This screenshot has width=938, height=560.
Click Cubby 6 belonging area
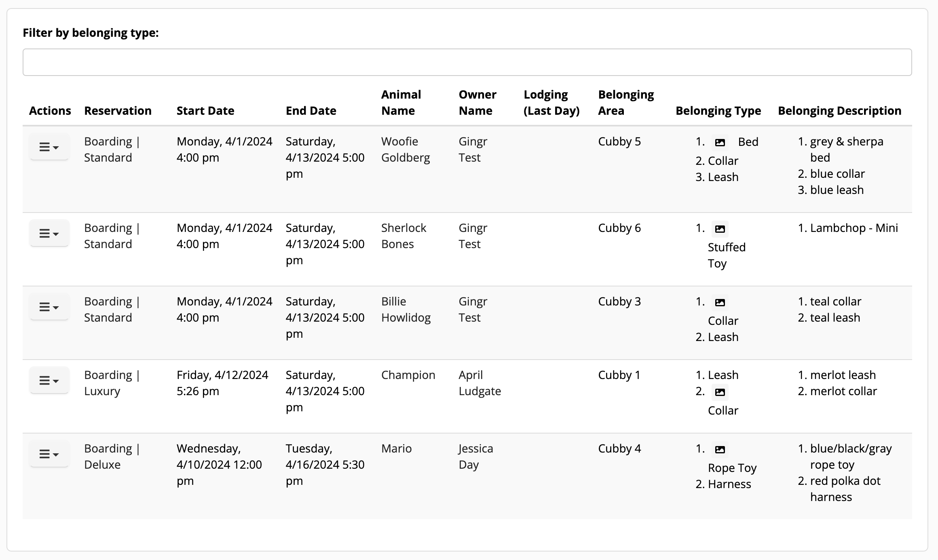coord(619,228)
